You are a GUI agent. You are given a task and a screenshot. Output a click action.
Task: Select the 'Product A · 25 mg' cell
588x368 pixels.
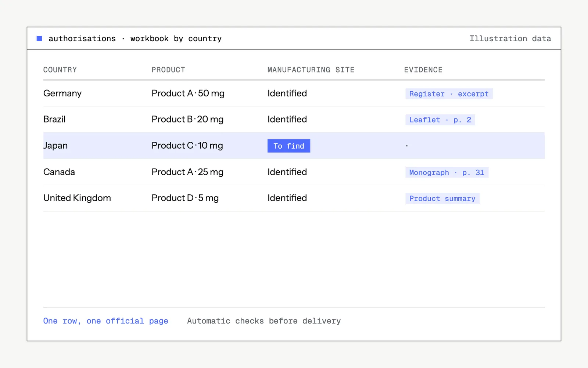tap(187, 172)
